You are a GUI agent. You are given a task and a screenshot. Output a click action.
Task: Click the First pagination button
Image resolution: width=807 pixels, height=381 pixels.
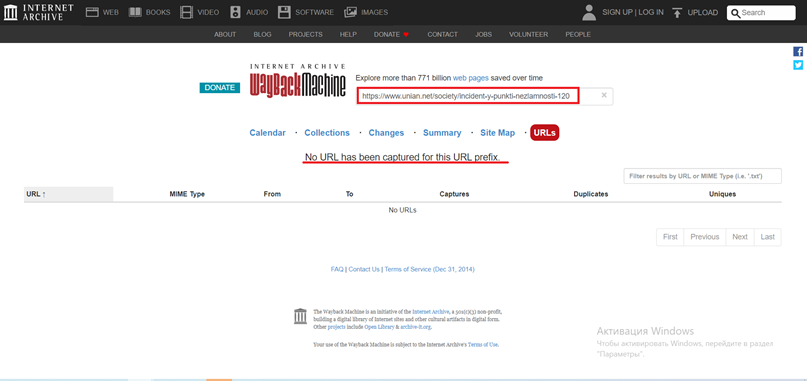(x=670, y=237)
